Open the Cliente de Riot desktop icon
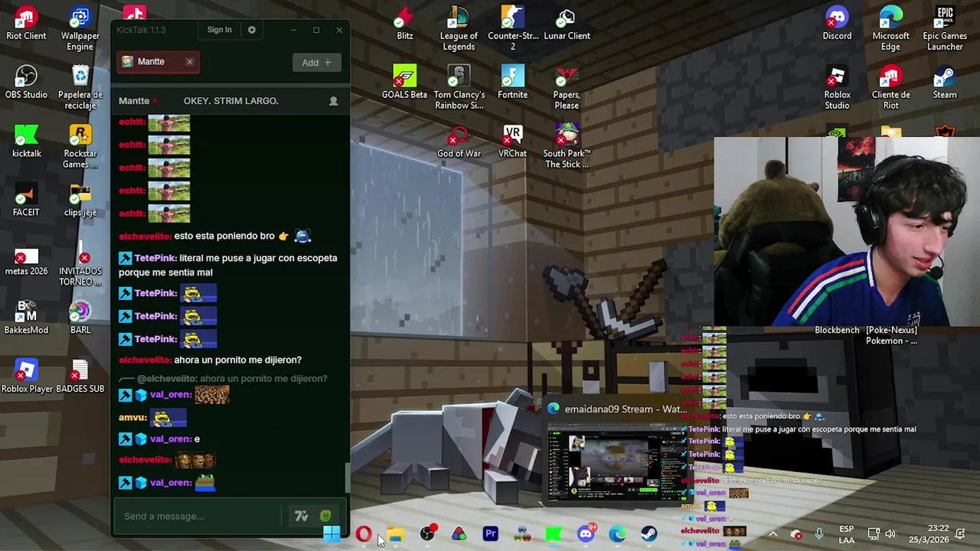 (890, 88)
